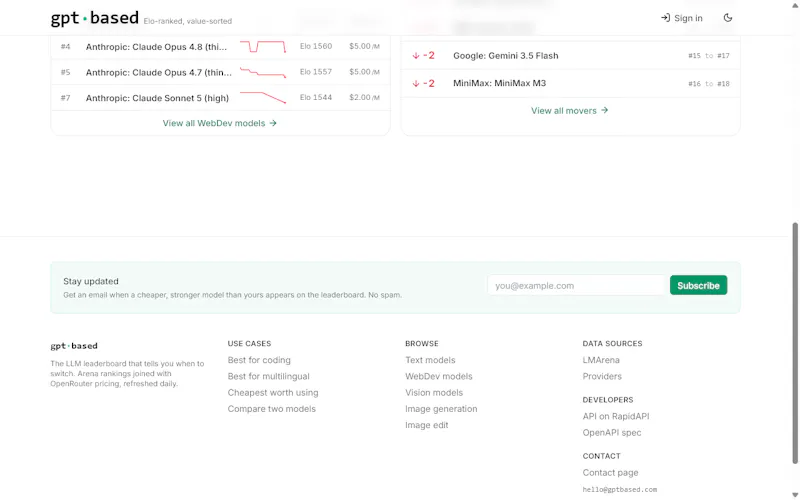Viewport: 800px width, 500px height.
Task: Open LMArena data source link
Action: [x=601, y=360]
